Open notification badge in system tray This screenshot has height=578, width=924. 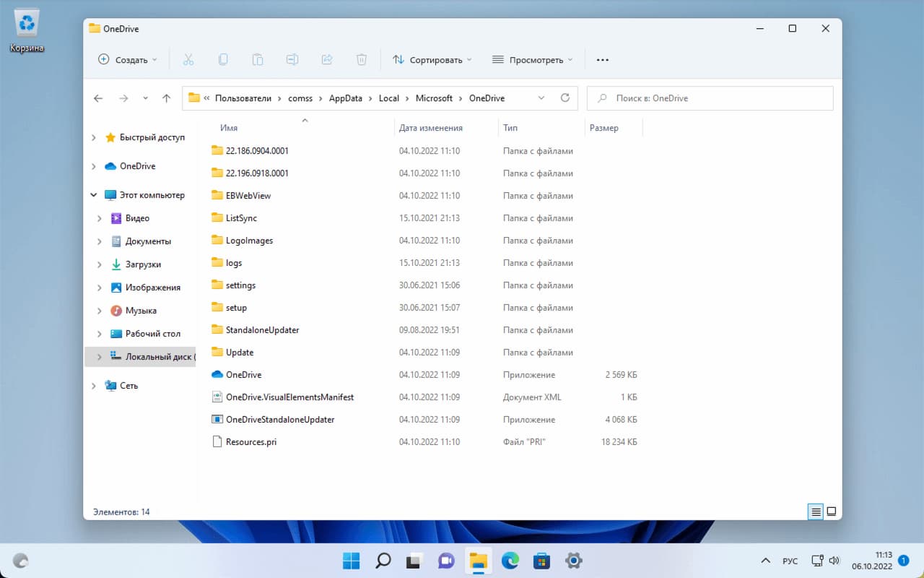tap(903, 560)
